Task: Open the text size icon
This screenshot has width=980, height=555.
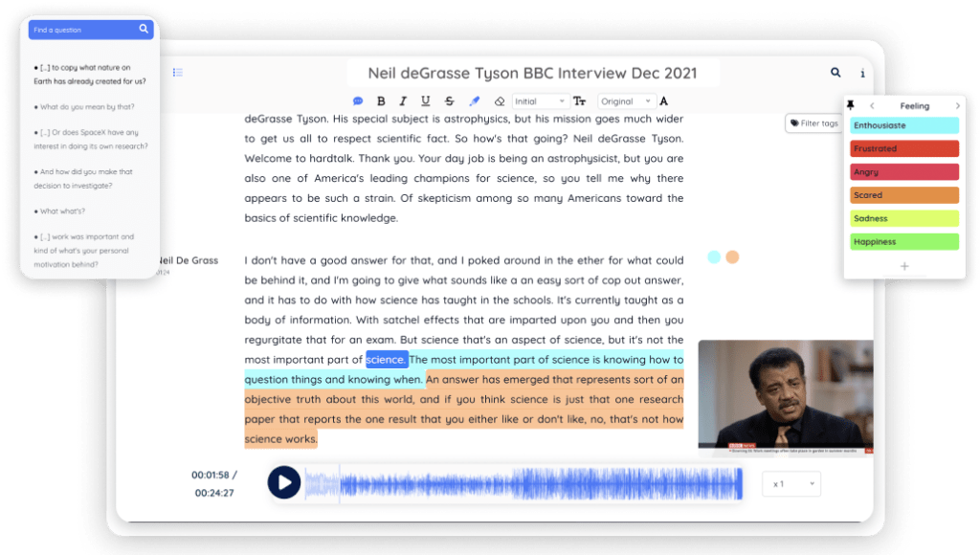Action: point(579,101)
